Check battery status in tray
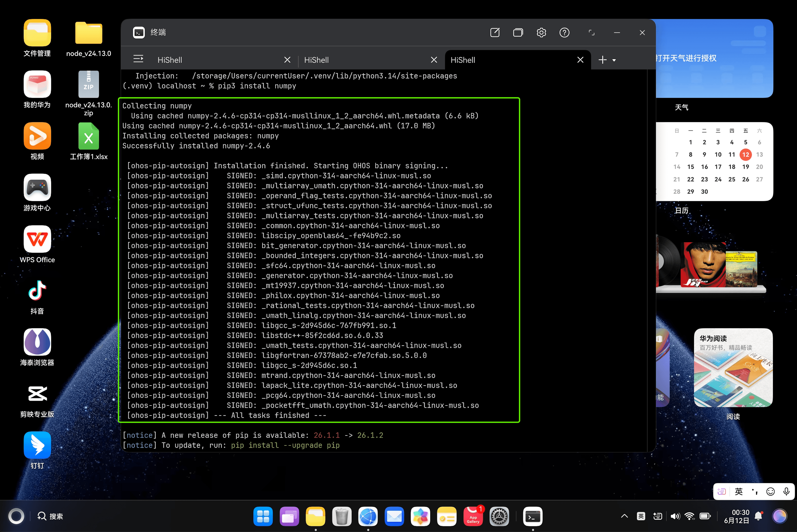This screenshot has width=797, height=532. [x=705, y=516]
